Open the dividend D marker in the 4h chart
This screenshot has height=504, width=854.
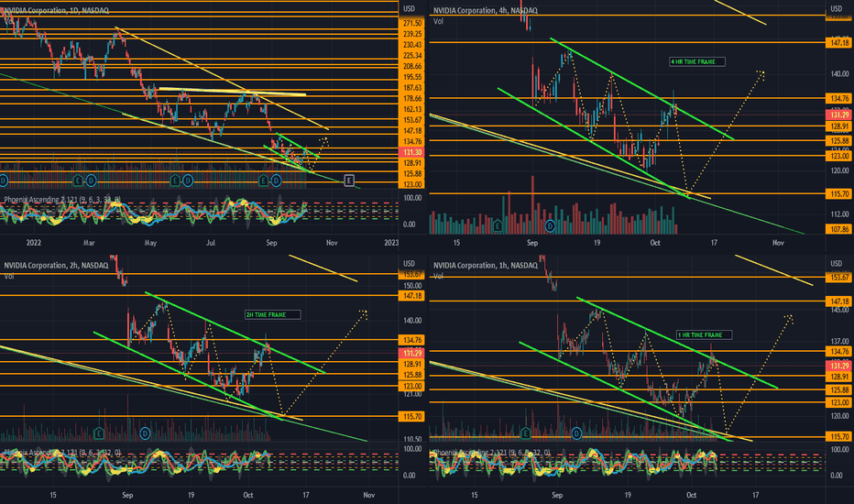550,225
